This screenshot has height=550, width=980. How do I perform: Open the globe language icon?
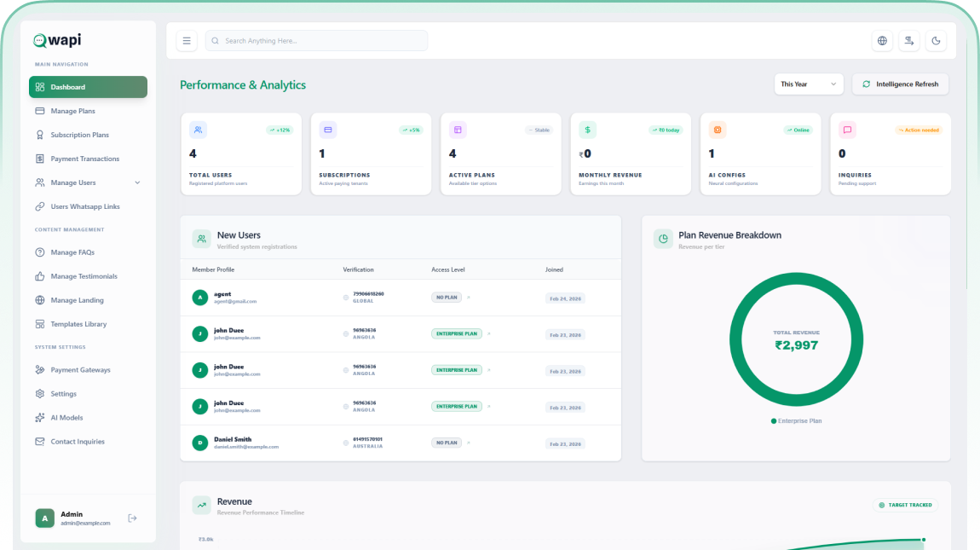pyautogui.click(x=882, y=41)
